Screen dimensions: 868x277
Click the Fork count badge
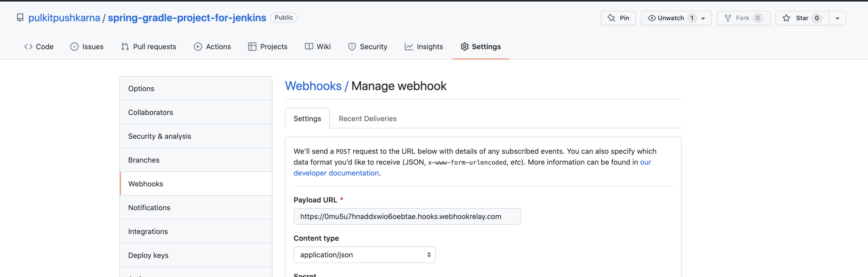click(758, 18)
